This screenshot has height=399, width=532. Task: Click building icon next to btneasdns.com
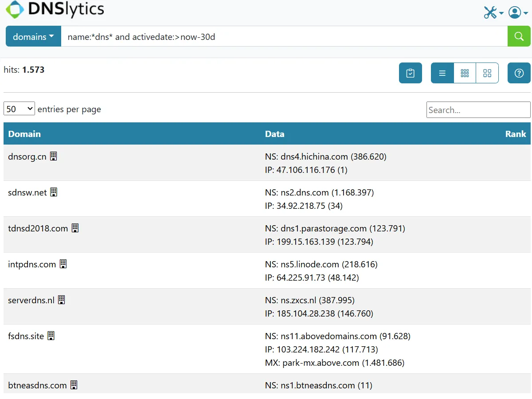tap(74, 385)
